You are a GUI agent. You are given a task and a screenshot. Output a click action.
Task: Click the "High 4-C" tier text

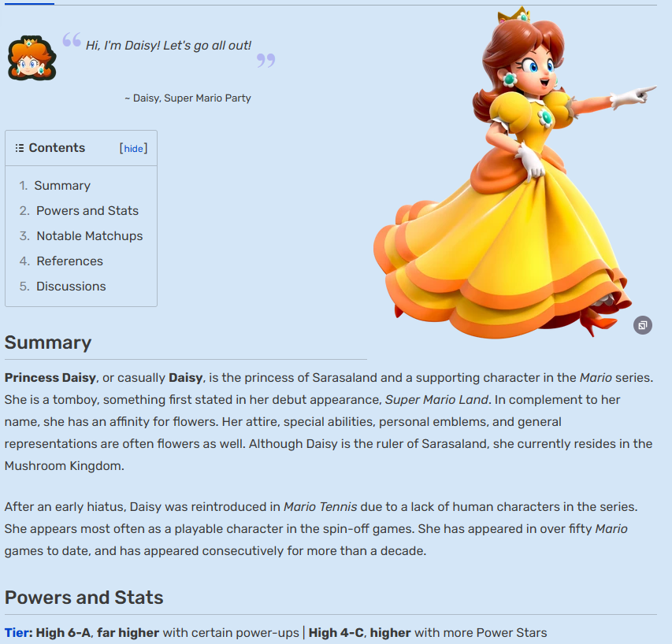[x=336, y=632]
